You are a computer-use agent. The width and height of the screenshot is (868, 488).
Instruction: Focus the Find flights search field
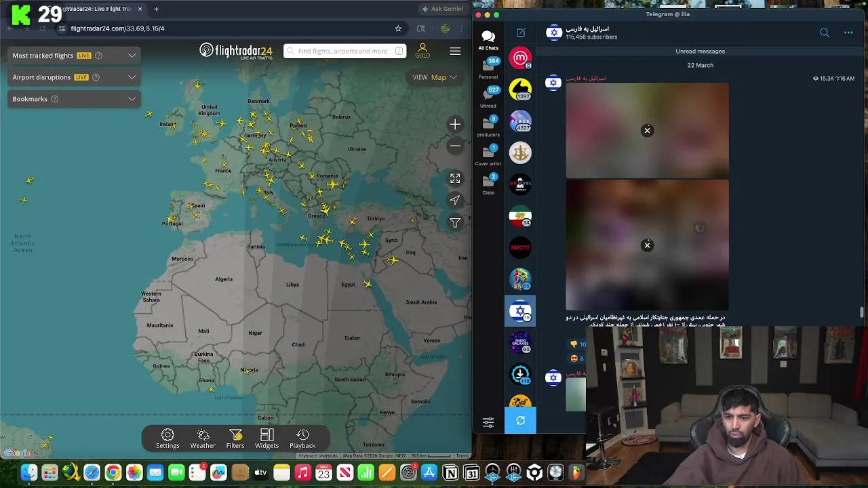(x=344, y=51)
